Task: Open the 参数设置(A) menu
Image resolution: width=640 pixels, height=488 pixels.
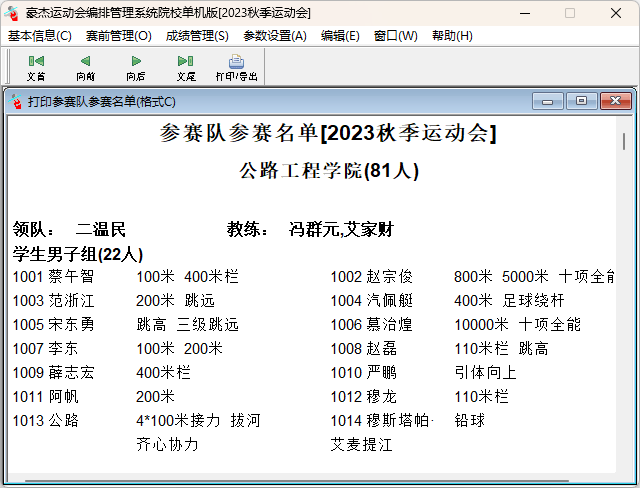Action: 275,36
